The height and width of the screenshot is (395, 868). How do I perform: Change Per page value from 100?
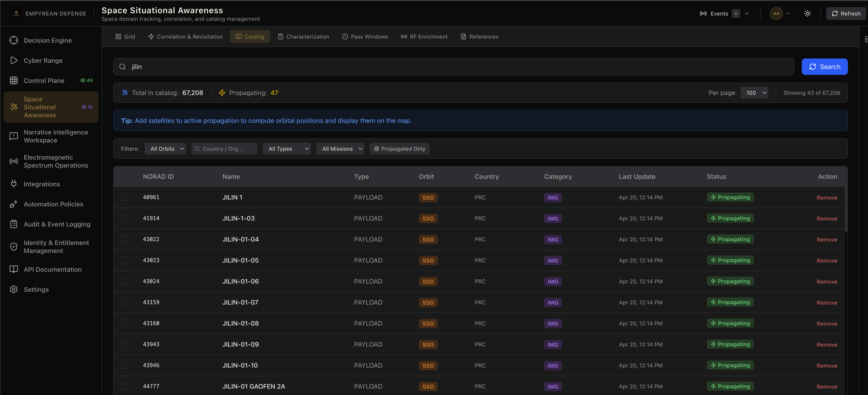pos(754,93)
